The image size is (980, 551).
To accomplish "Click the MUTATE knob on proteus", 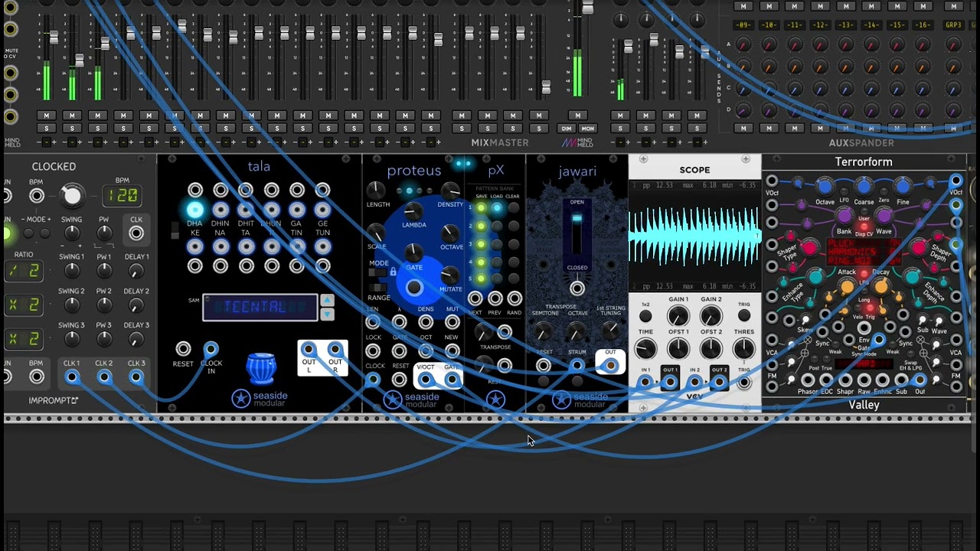I will point(450,275).
